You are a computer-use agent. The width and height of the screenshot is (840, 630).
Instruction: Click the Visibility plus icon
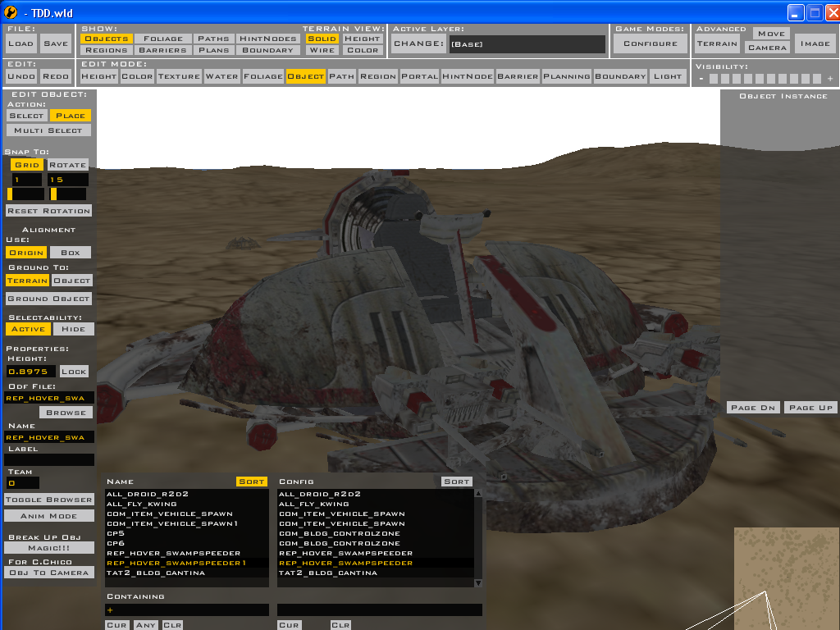830,79
